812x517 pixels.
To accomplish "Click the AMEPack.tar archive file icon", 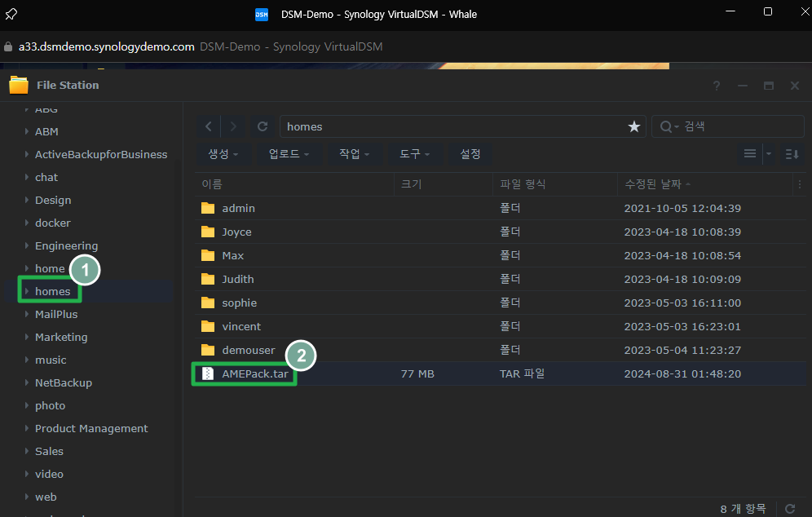I will pos(207,373).
